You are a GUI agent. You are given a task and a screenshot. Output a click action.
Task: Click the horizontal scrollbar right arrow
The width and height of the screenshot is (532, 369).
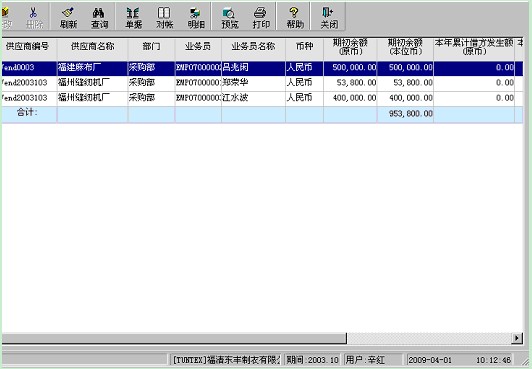click(x=517, y=338)
